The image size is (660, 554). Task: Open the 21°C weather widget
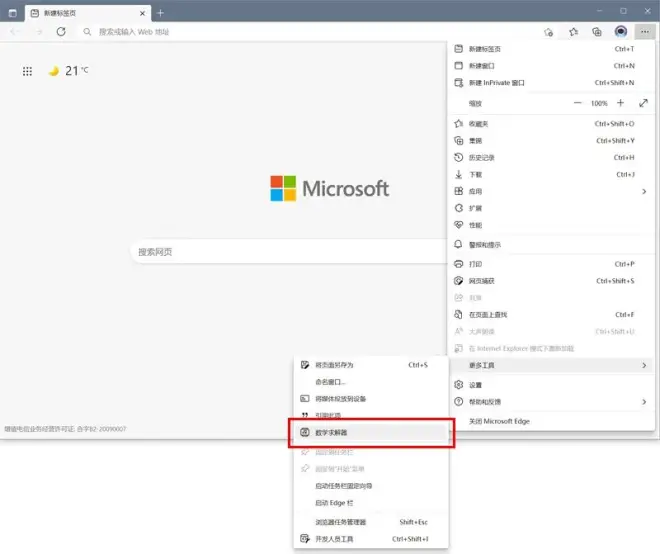pos(69,71)
